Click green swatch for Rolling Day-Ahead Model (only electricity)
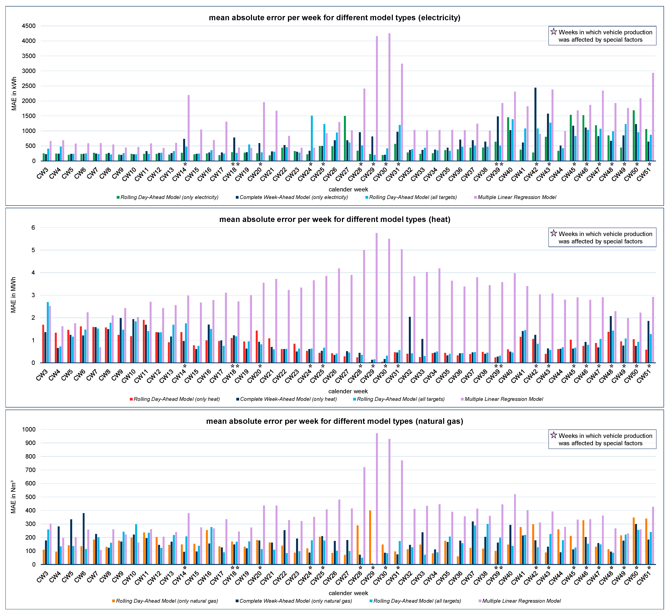Image resolution: width=672 pixels, height=616 pixels. [x=118, y=197]
